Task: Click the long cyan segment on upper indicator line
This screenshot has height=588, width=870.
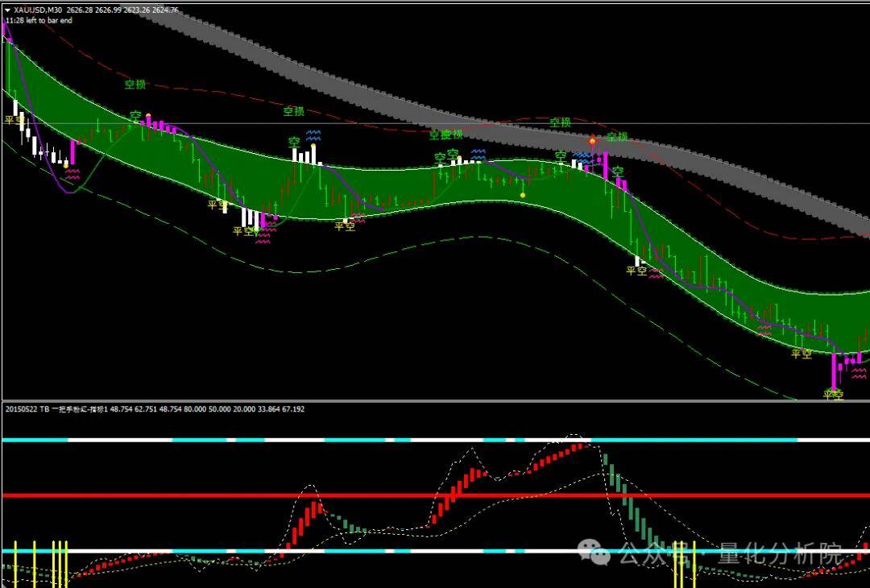Action: [693, 440]
